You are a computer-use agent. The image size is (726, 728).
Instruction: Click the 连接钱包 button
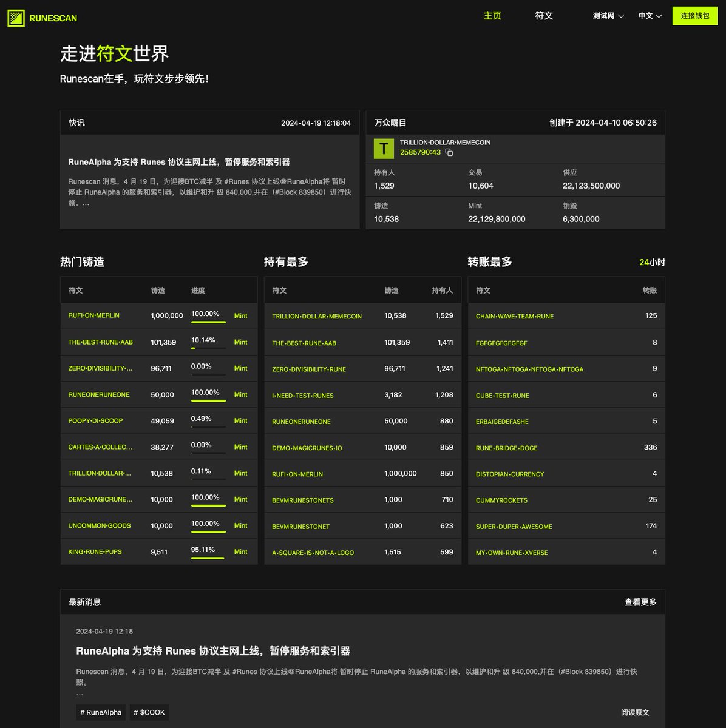click(x=695, y=16)
